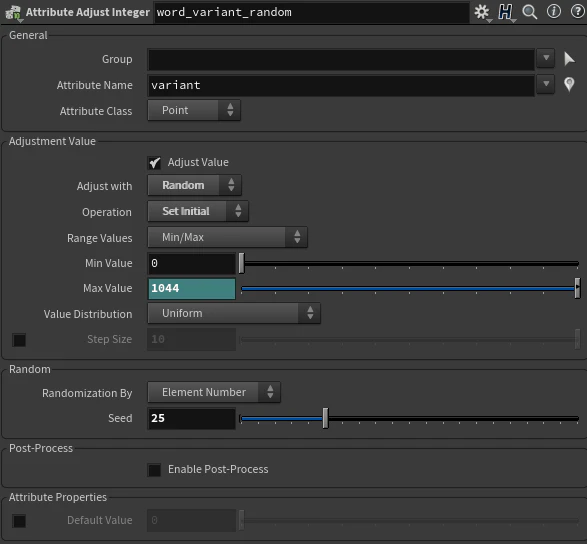Uncheck the Adjust Value checkbox
This screenshot has height=544, width=587.
click(x=154, y=162)
